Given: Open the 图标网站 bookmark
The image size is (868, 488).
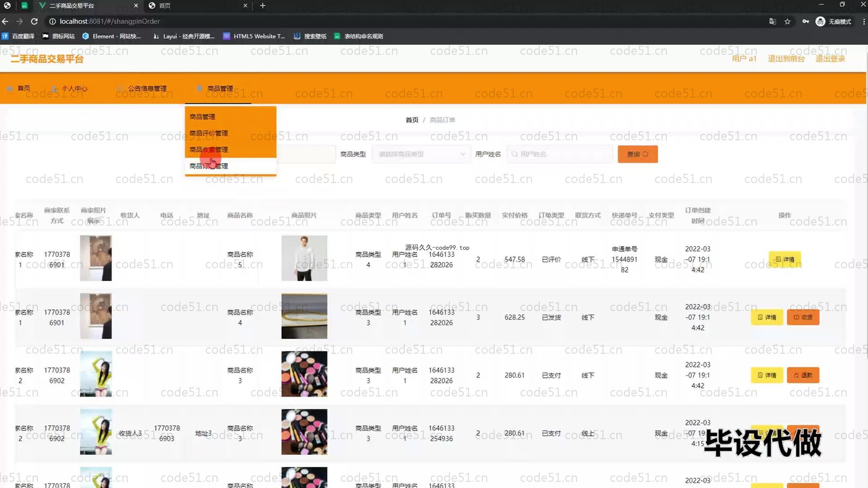Looking at the screenshot, I should tap(58, 36).
